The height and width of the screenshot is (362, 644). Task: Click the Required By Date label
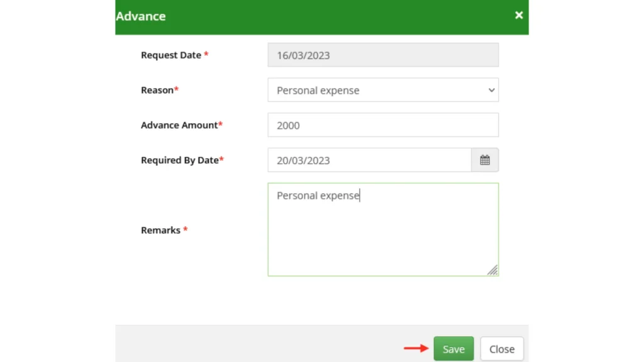point(179,160)
